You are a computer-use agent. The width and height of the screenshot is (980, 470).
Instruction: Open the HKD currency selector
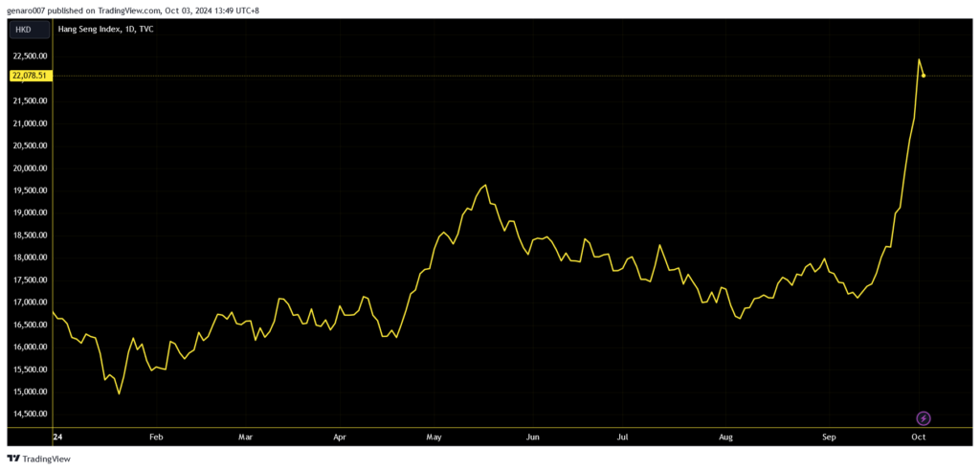(23, 30)
